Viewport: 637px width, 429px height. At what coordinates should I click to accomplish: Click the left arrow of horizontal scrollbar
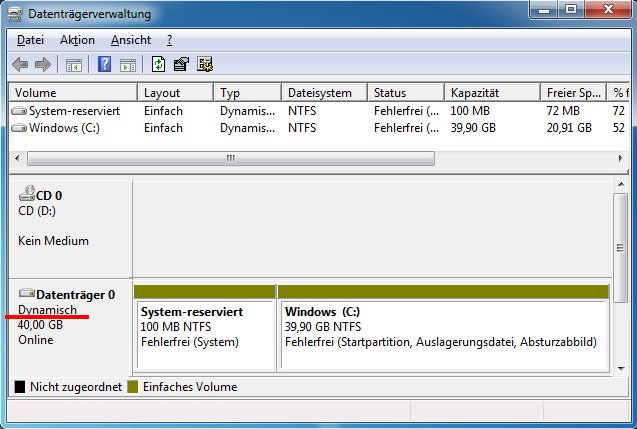pos(17,158)
